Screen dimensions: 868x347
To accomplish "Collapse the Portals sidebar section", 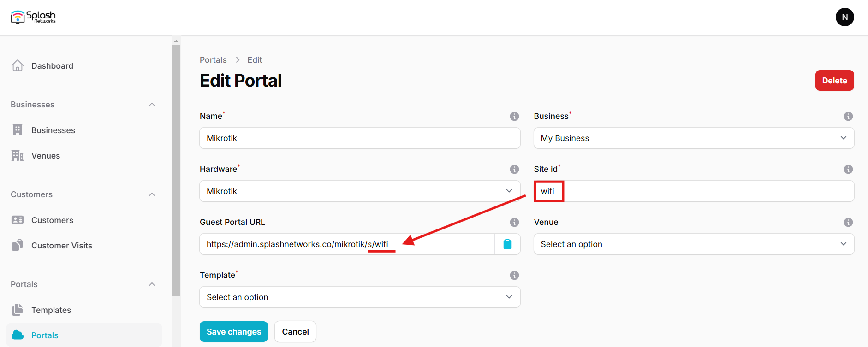I will pyautogui.click(x=152, y=284).
